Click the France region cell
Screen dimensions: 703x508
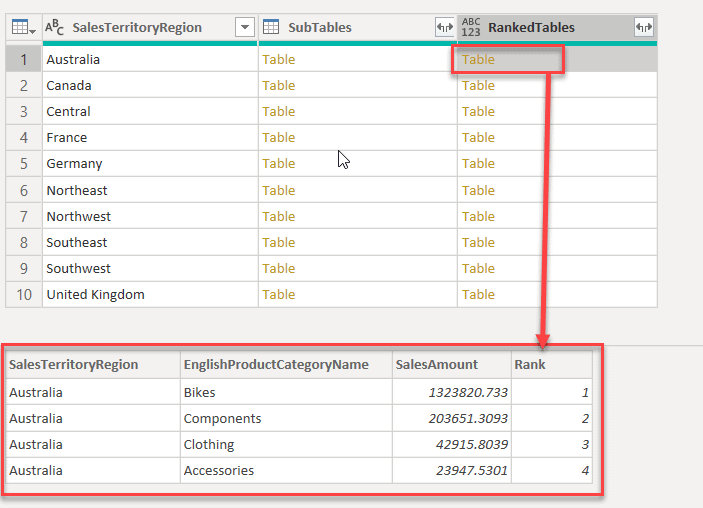pos(67,138)
